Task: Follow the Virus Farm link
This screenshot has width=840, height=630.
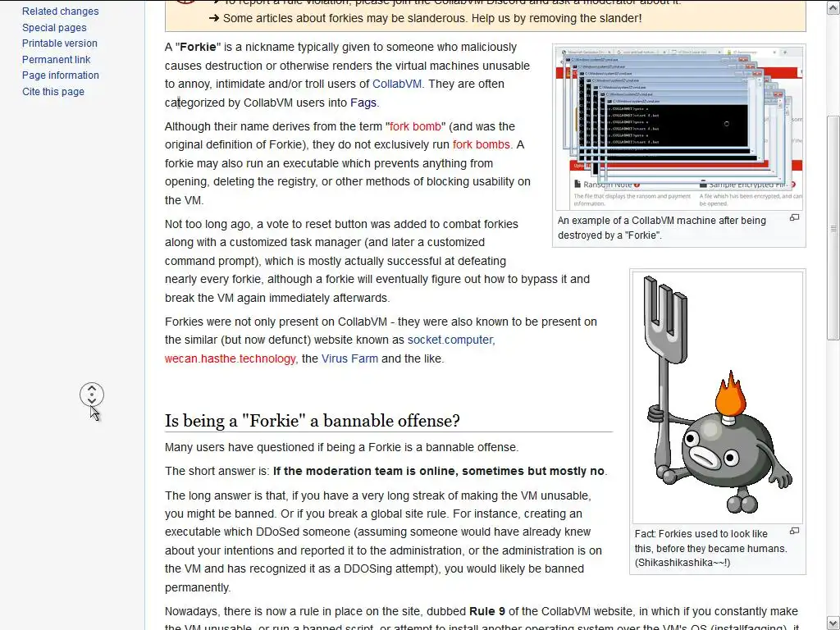Action: [349, 359]
